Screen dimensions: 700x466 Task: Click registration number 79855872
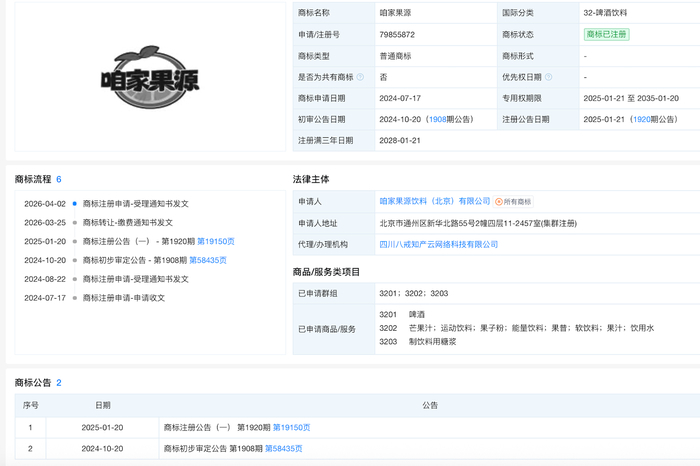(x=397, y=34)
